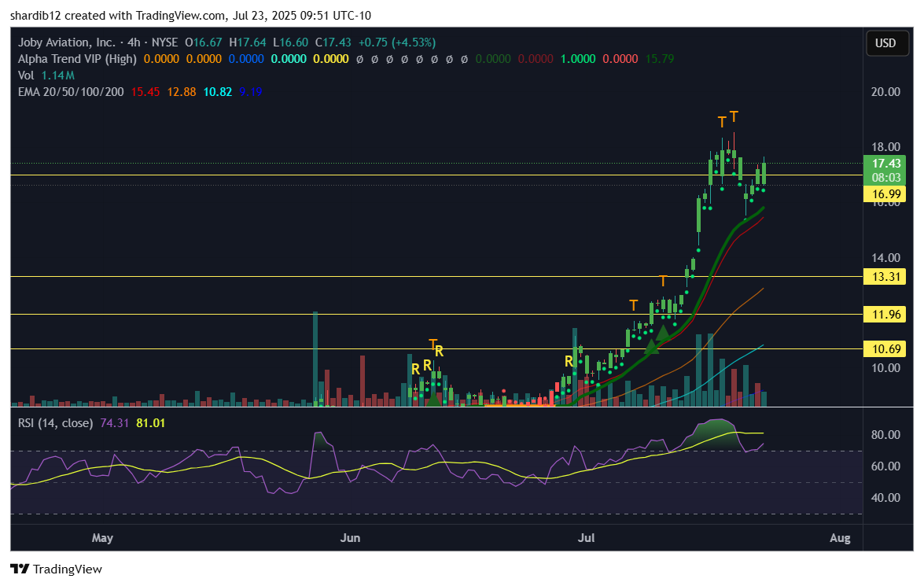The width and height of the screenshot is (924, 586).
Task: Click the 60.00 RSI axis label
Action: point(885,466)
